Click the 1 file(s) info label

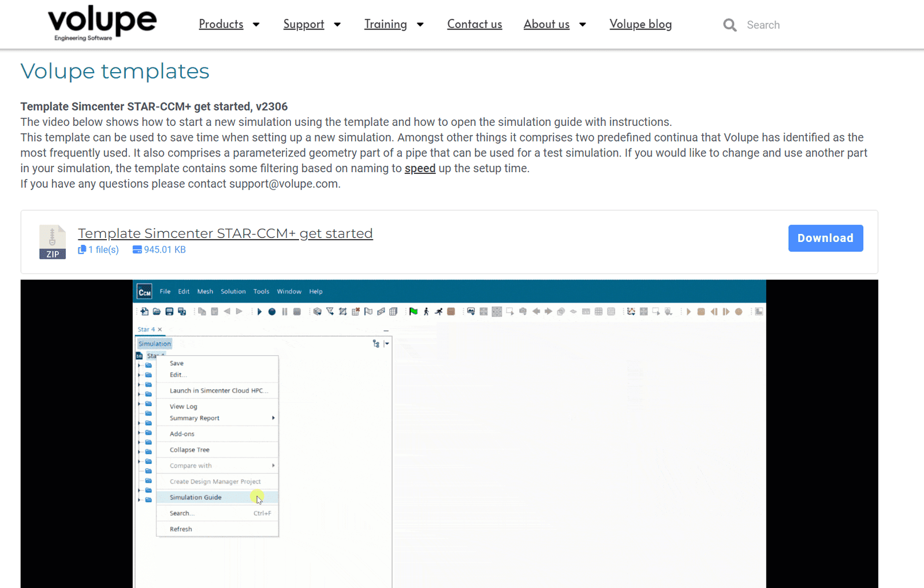click(x=99, y=250)
